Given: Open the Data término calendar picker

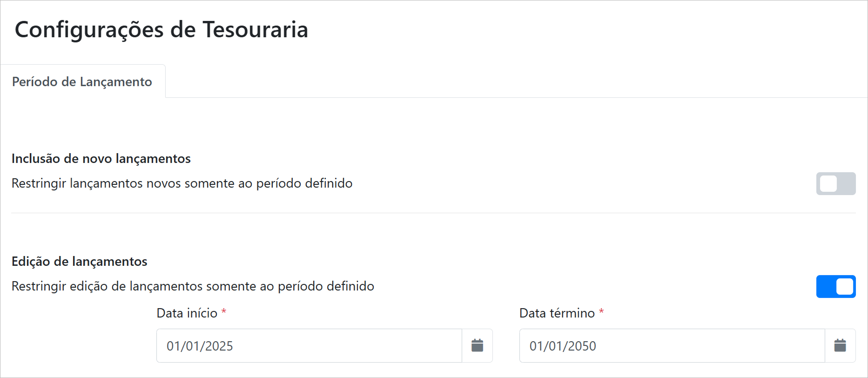Looking at the screenshot, I should point(840,345).
